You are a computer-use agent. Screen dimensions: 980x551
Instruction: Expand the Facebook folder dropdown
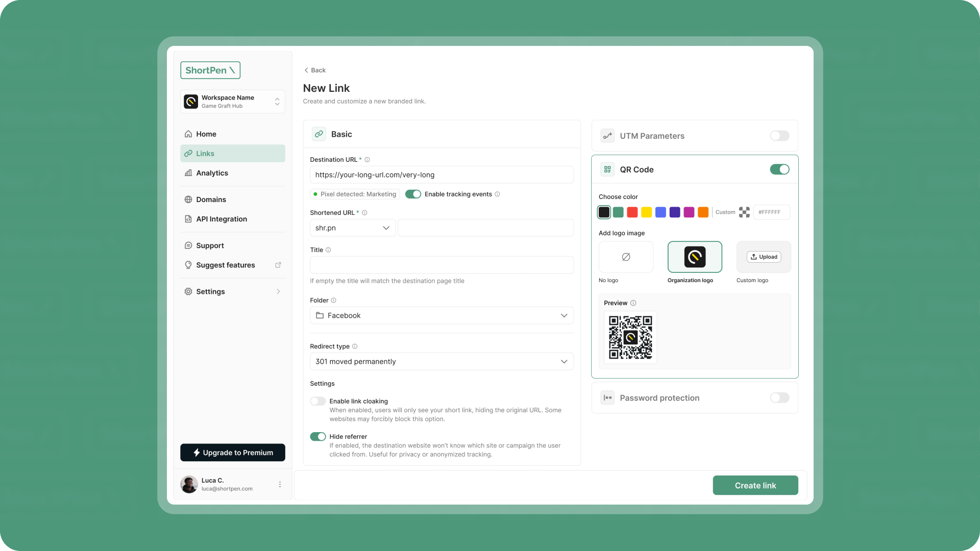(442, 316)
